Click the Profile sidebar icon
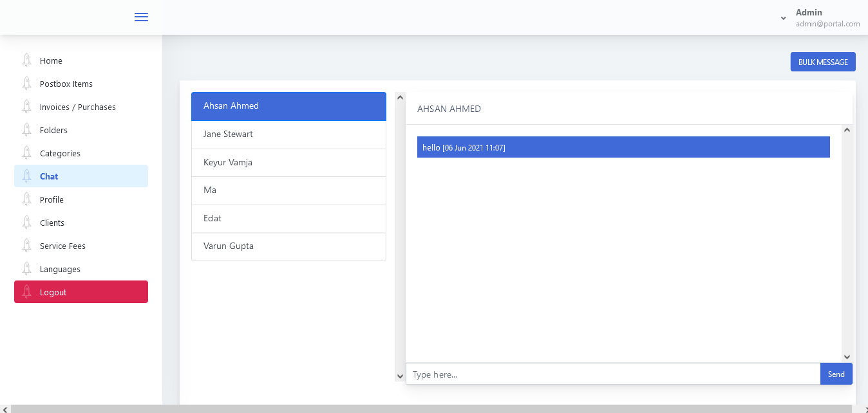Image resolution: width=868 pixels, height=413 pixels. point(26,198)
